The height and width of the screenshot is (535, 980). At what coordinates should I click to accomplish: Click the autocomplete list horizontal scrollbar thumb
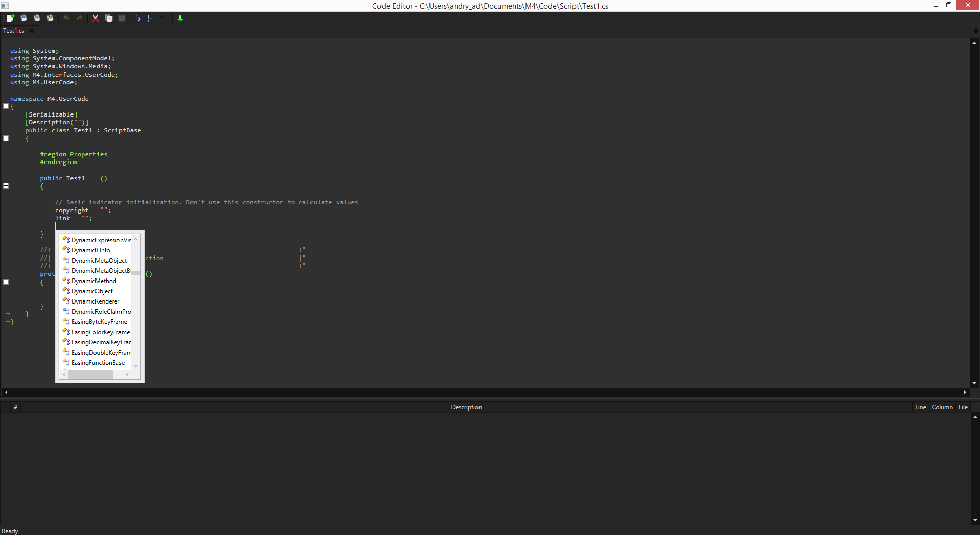91,375
